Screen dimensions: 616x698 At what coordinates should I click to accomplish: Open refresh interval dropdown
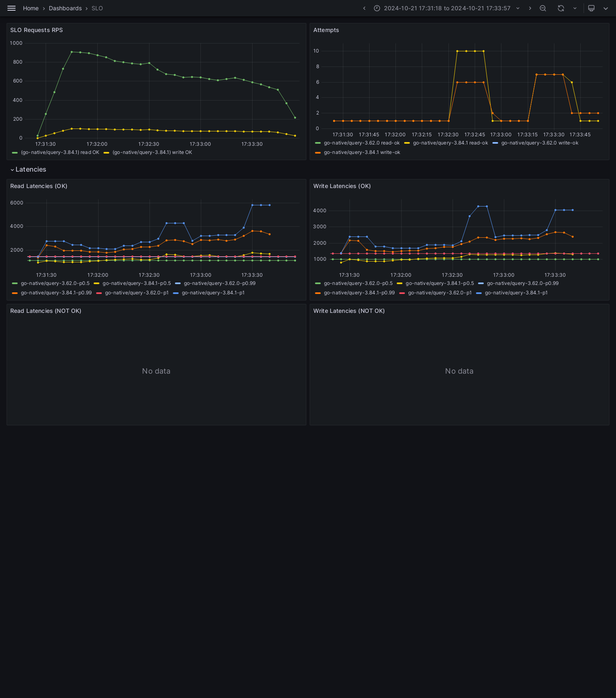(x=575, y=8)
